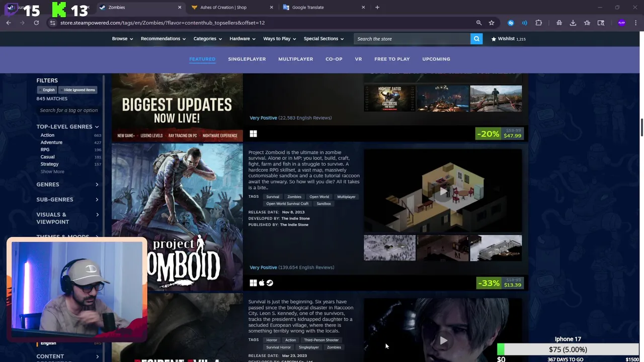Switch to the Co-op tab
This screenshot has height=362, width=644.
tap(334, 59)
